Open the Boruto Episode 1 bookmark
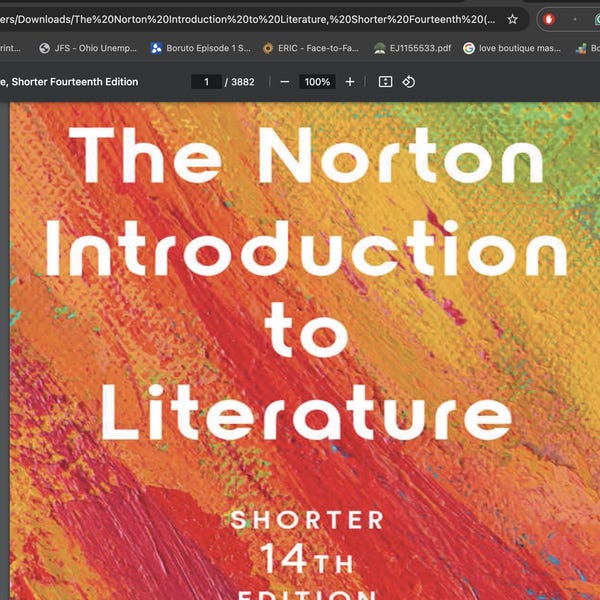The width and height of the screenshot is (600, 600). point(200,48)
